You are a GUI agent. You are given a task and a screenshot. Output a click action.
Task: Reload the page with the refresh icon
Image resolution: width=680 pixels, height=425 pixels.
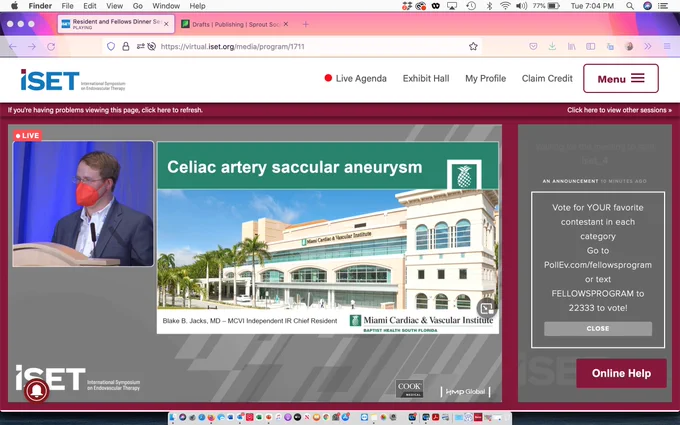[x=51, y=46]
